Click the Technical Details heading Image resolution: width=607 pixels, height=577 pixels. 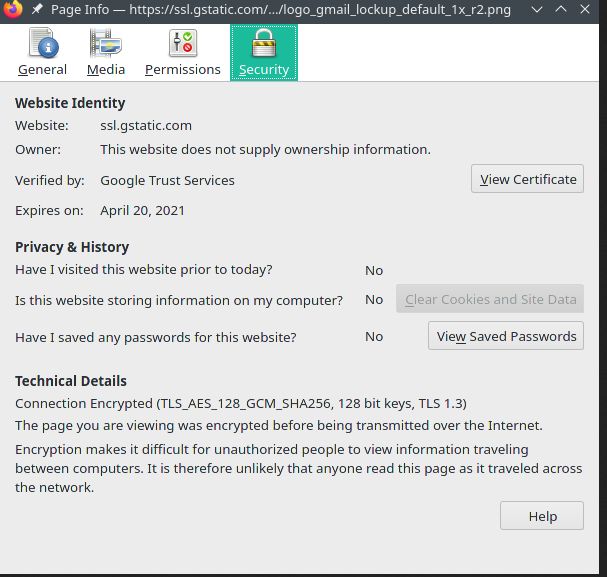pyautogui.click(x=71, y=381)
